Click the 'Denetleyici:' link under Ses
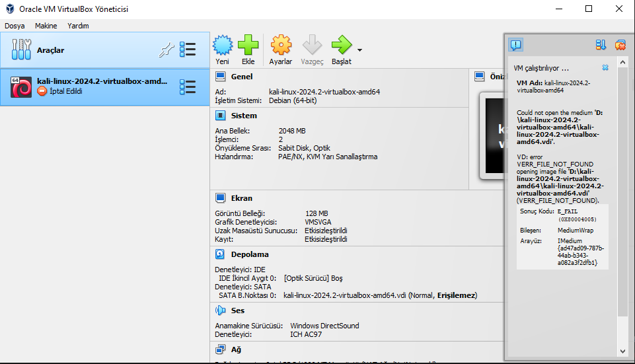The height and width of the screenshot is (364, 635). click(x=233, y=334)
